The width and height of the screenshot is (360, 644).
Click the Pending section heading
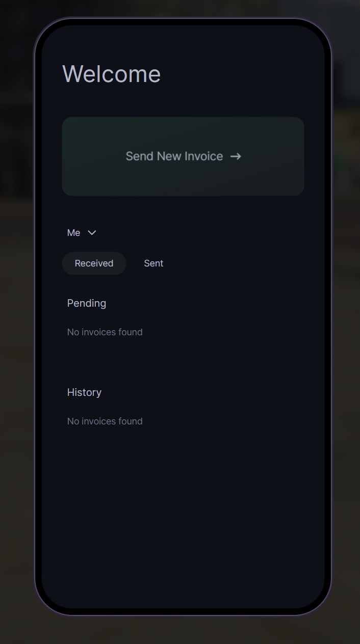pyautogui.click(x=87, y=303)
